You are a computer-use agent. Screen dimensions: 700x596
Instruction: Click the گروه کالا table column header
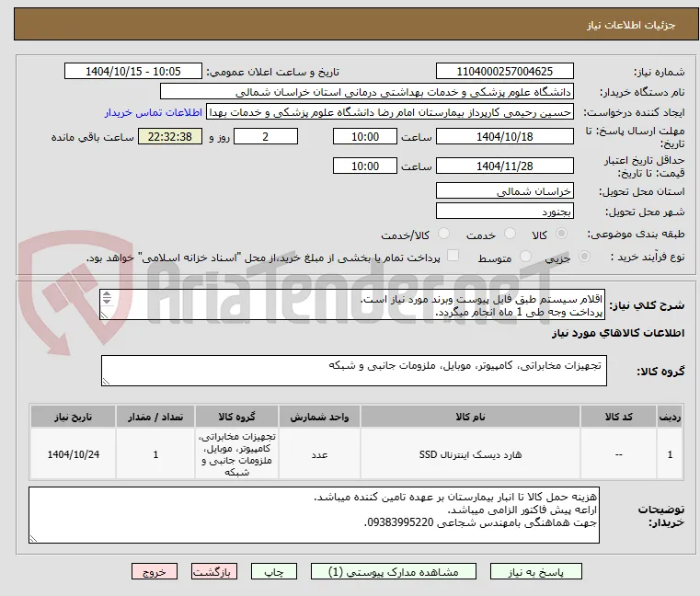(236, 417)
